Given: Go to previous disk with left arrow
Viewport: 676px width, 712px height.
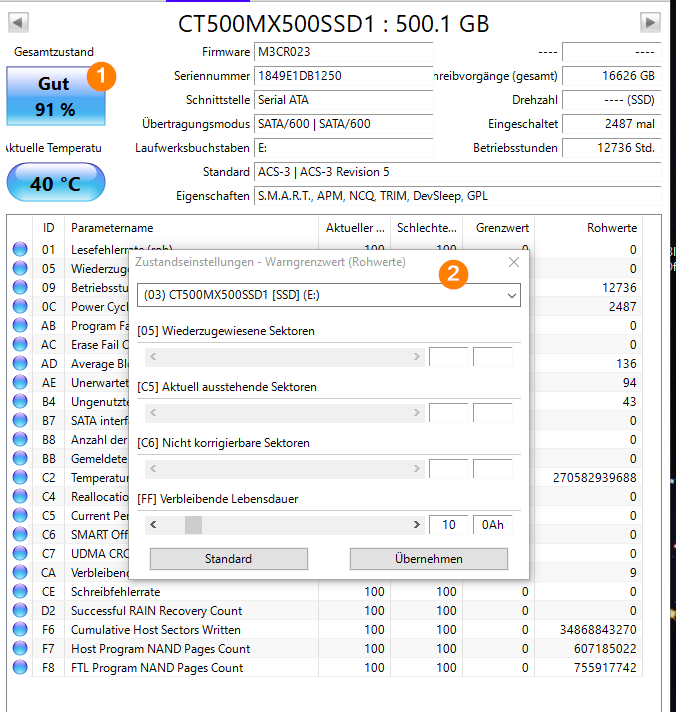Looking at the screenshot, I should (x=18, y=22).
